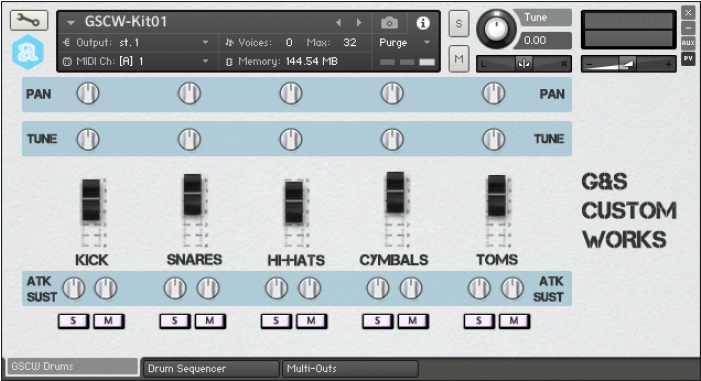This screenshot has width=701, height=381.
Task: Mute the whole instrument with header M
Action: (459, 59)
